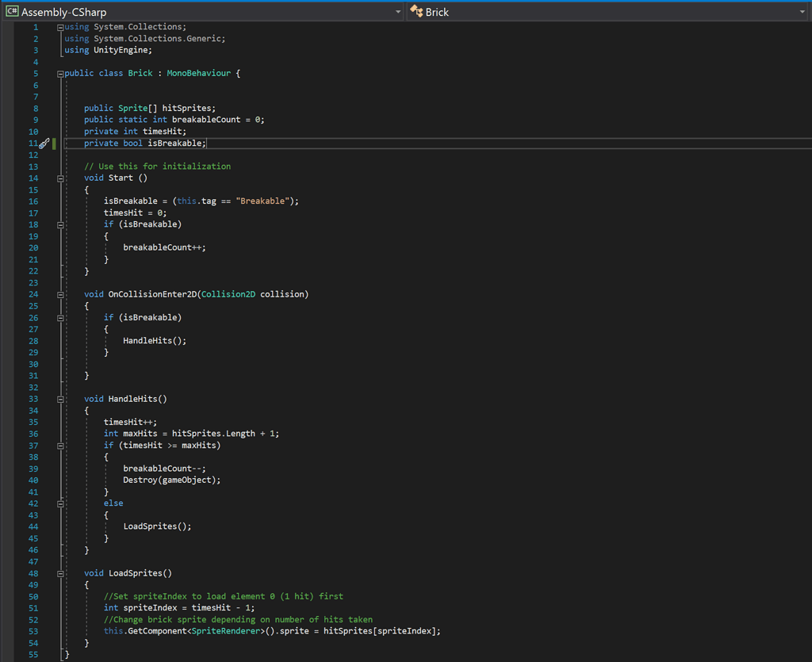Click line number 24 in the gutter
Viewport: 812px width, 662px height.
pos(33,294)
